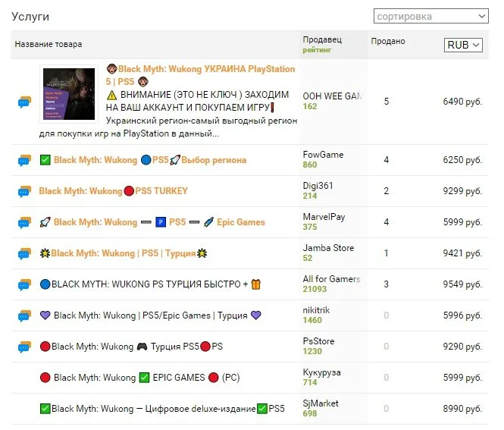The width and height of the screenshot is (504, 430).
Task: Click price 8990 руб.
Action: coord(462,409)
